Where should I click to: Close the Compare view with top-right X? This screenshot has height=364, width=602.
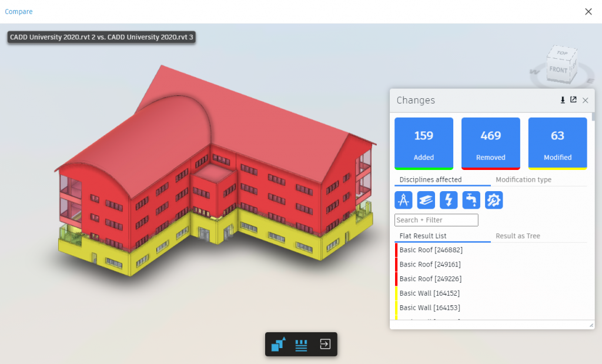point(588,12)
